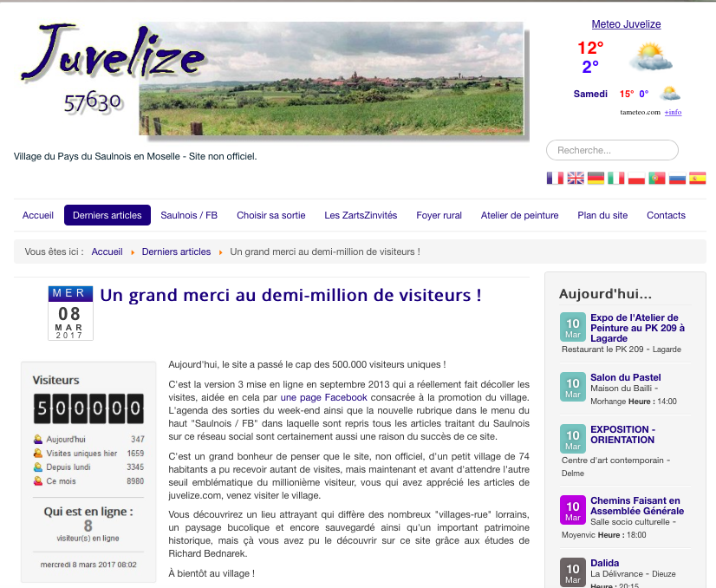This screenshot has width=716, height=588.
Task: Open the Meteo Juvelize link
Action: tap(626, 24)
